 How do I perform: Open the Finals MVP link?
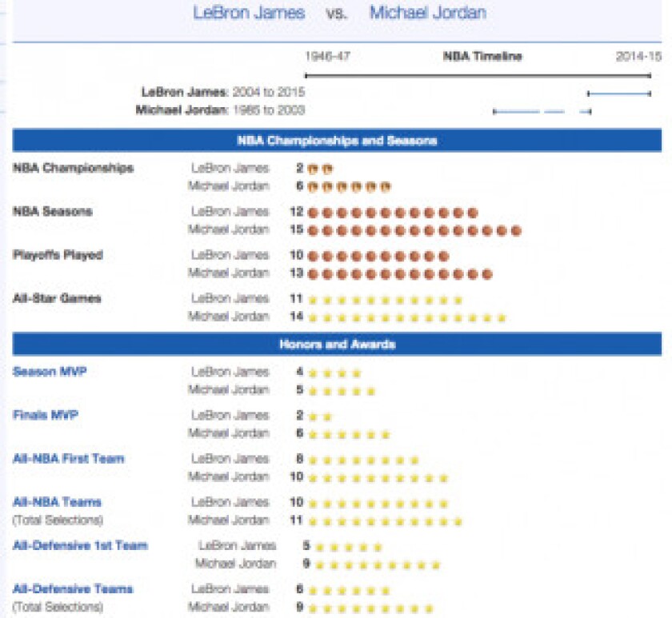[46, 415]
